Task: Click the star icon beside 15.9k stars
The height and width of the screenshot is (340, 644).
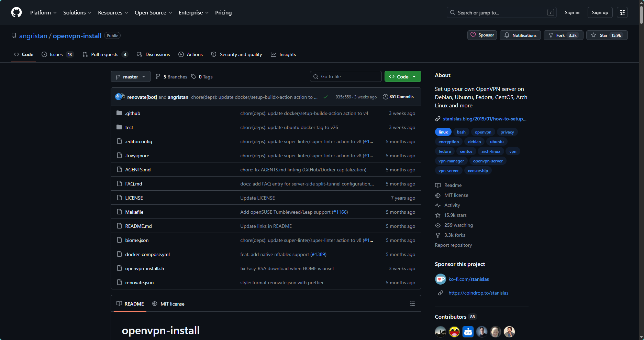Action: (x=438, y=215)
